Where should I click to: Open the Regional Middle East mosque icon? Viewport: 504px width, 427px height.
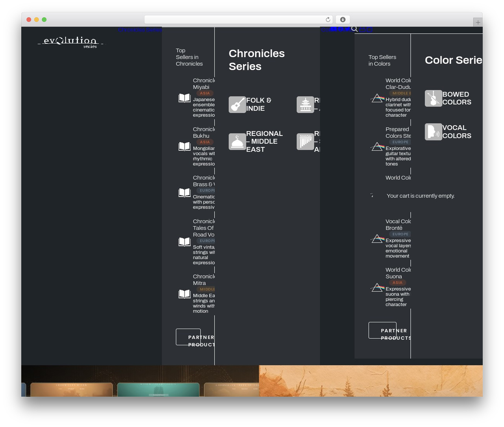(x=237, y=142)
